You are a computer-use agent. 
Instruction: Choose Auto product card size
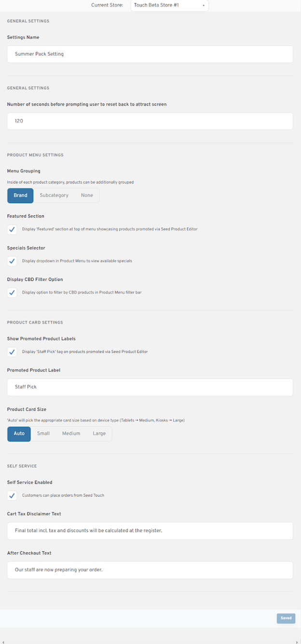[x=19, y=434]
